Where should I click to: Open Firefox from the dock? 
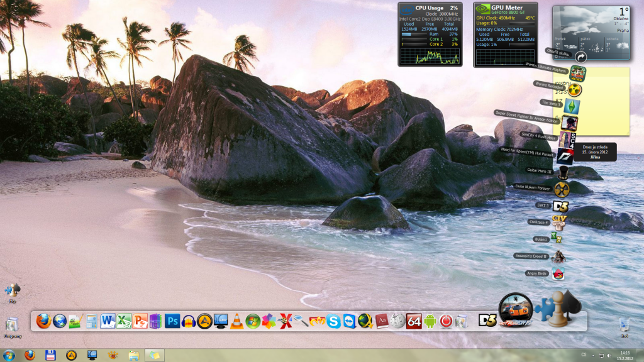coord(43,321)
